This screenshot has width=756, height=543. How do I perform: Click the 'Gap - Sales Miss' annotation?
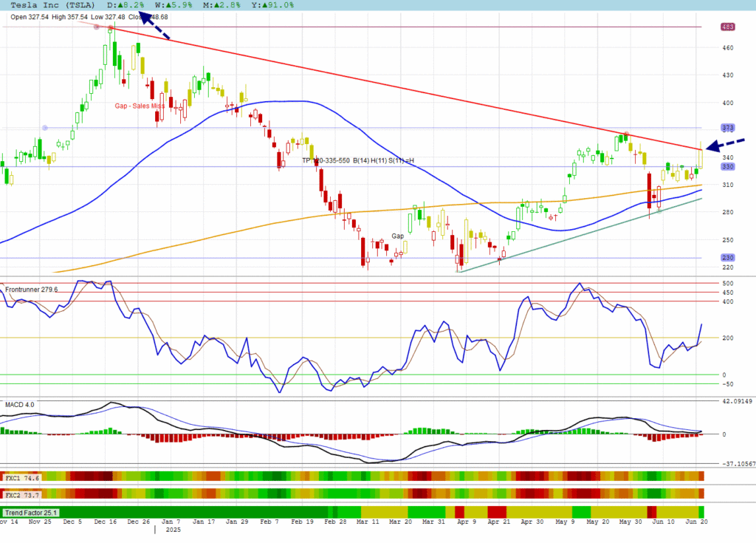coord(140,106)
